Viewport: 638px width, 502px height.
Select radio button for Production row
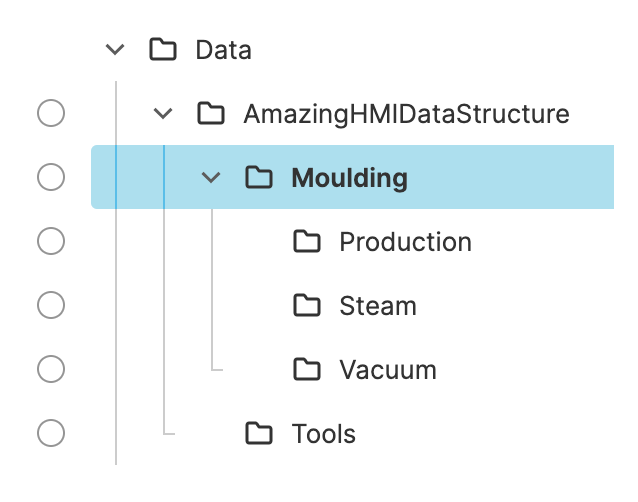point(51,241)
